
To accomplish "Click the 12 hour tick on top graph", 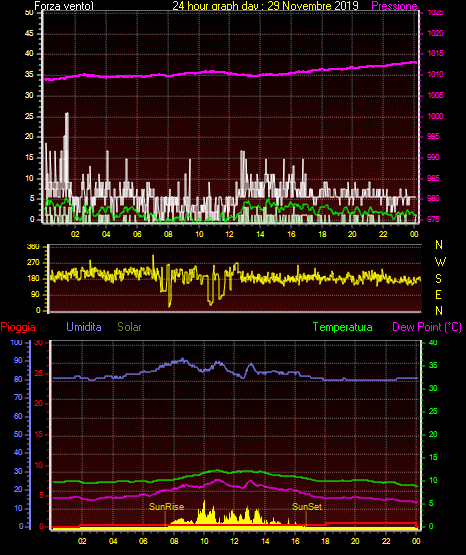I will click(229, 234).
